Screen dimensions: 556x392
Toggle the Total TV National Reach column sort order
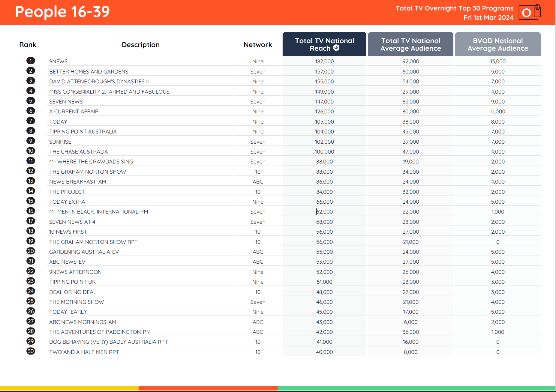point(324,44)
